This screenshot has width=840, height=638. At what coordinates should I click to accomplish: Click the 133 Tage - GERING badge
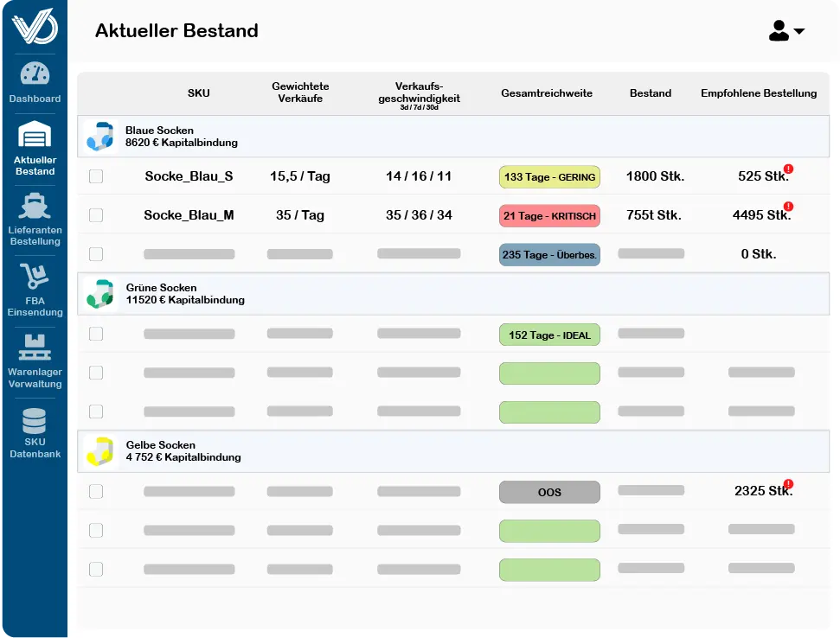point(549,177)
